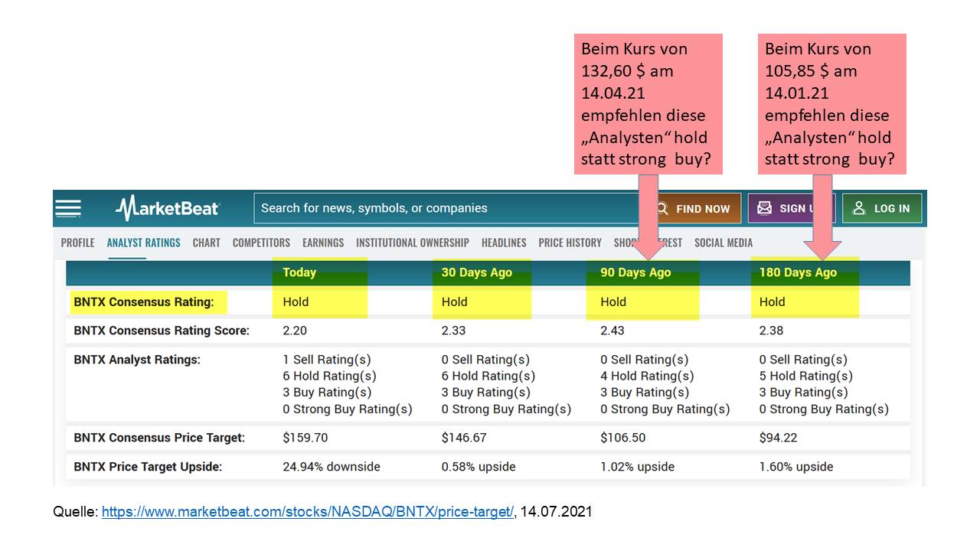
Task: Click the "1 Sell Rating(s)" entry
Action: (327, 360)
